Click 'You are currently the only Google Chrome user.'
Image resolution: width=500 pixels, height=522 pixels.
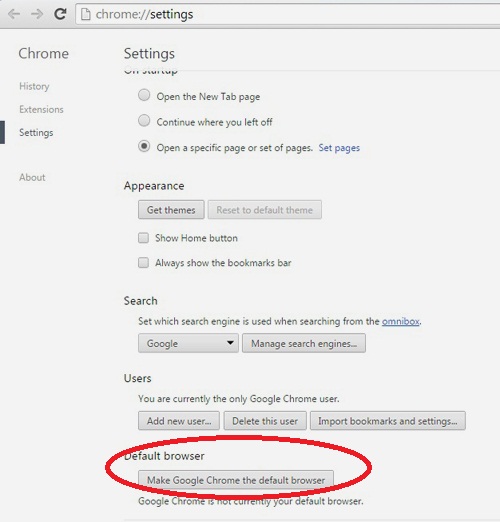[x=239, y=399]
